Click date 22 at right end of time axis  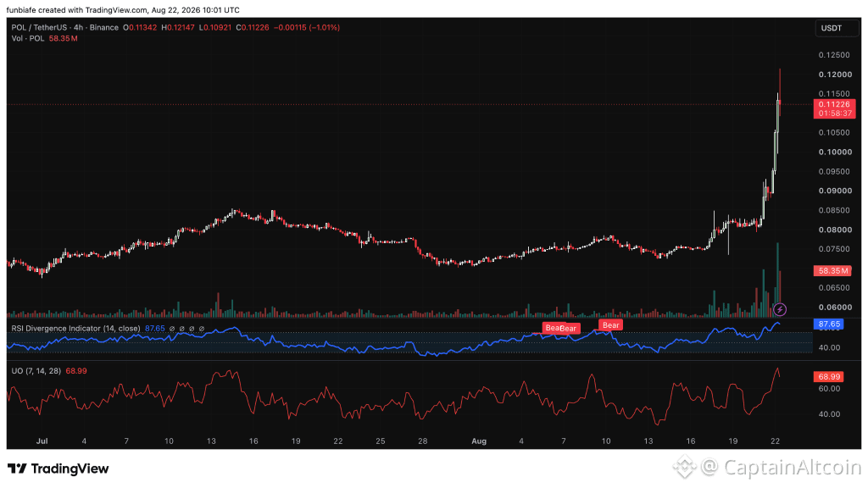click(x=775, y=441)
